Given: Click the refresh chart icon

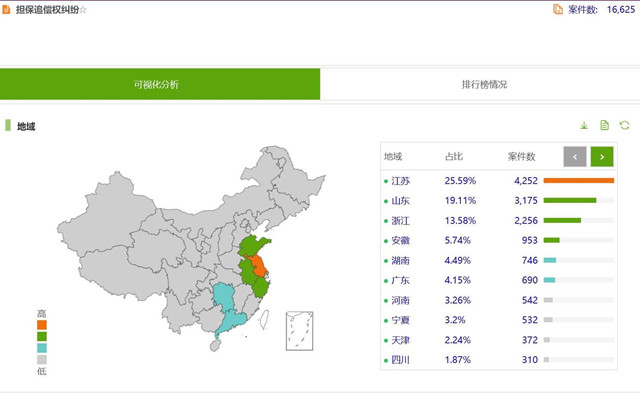Looking at the screenshot, I should coord(624,125).
